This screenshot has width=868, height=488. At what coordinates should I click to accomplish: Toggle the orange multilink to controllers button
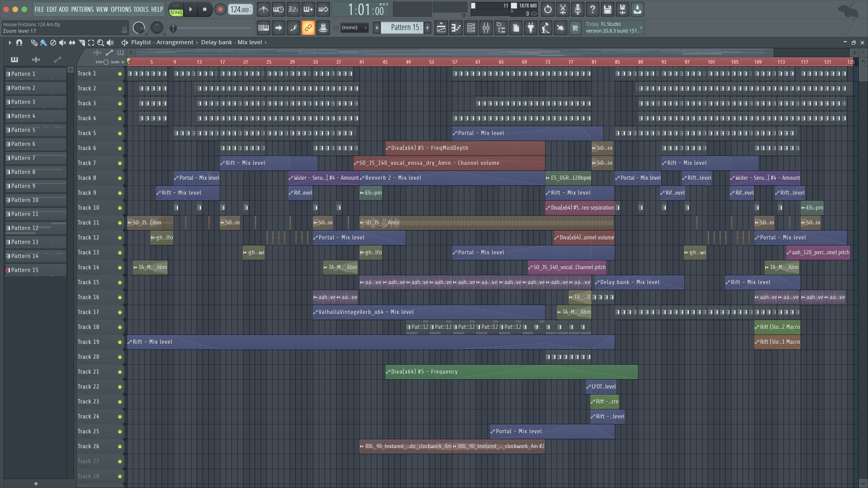click(x=308, y=28)
